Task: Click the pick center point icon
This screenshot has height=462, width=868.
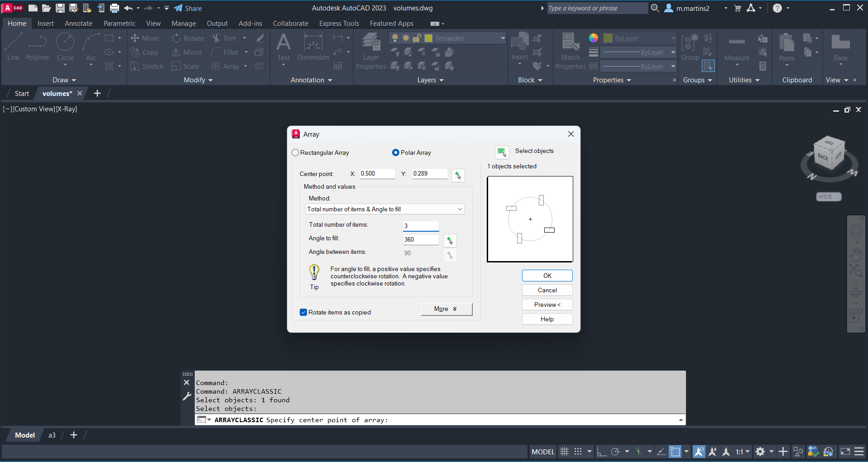Action: 458,175
